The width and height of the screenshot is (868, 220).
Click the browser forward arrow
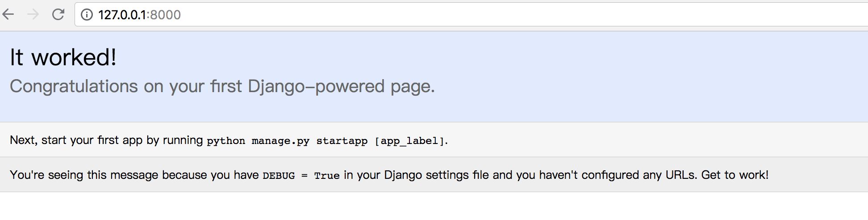[33, 15]
